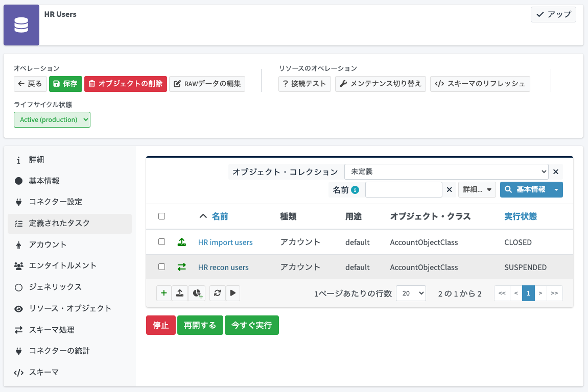The height and width of the screenshot is (392, 588).
Task: Click the 接続テスト button
Action: (304, 84)
